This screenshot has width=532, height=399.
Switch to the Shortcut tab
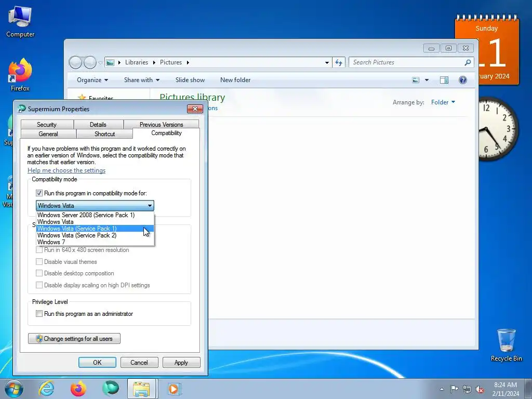coord(104,134)
